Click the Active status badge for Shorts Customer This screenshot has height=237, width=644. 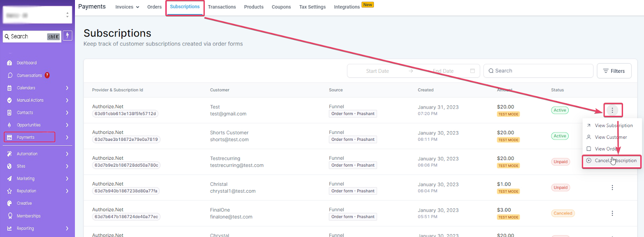560,136
